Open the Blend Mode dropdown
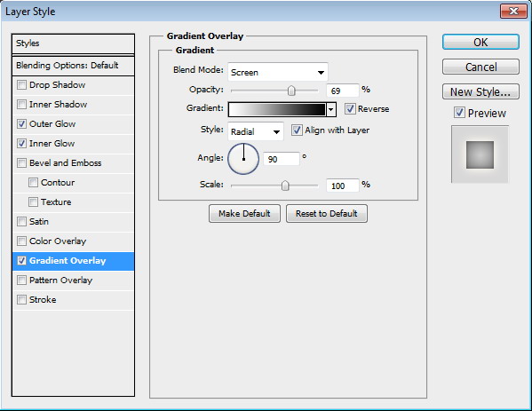The image size is (532, 411). coord(278,72)
